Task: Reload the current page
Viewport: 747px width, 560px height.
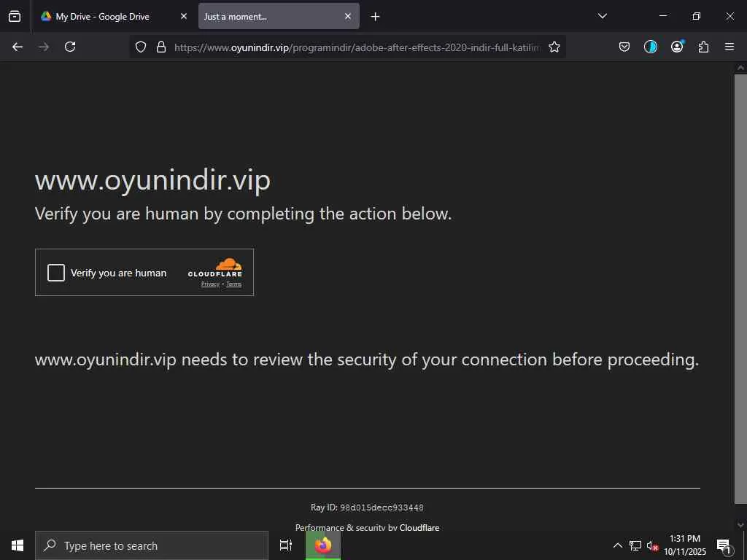Action: [70, 47]
